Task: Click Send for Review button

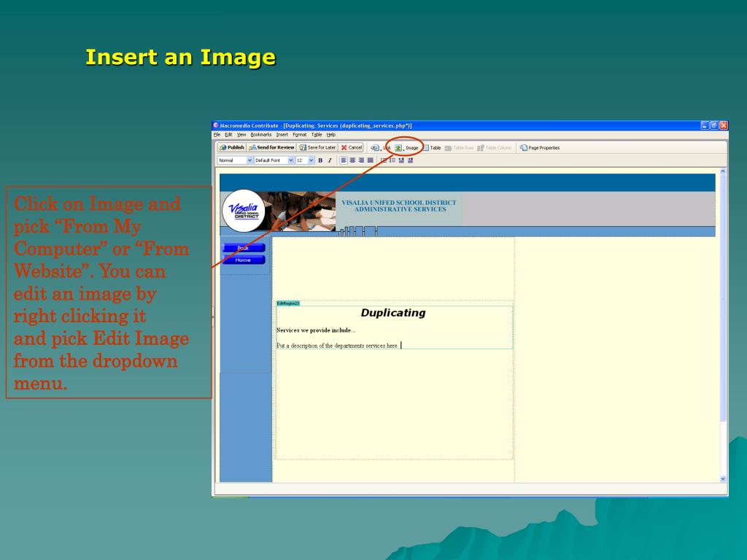Action: click(271, 147)
